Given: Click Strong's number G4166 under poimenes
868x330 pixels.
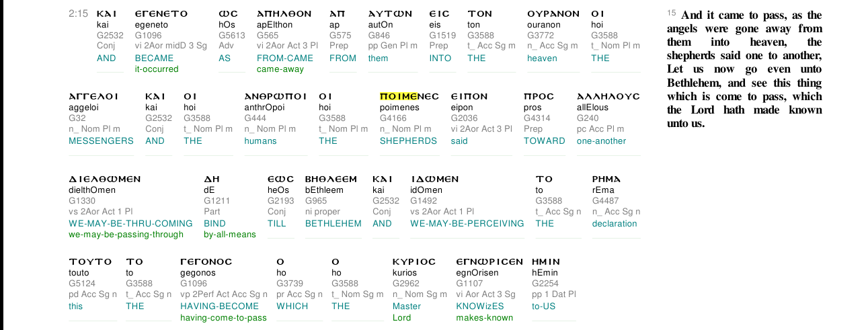Looking at the screenshot, I should [x=393, y=118].
